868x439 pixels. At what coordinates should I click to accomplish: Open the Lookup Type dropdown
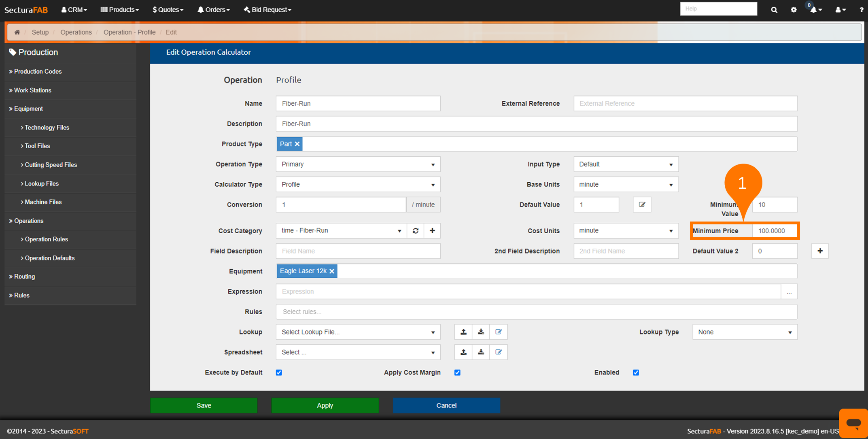(x=745, y=332)
